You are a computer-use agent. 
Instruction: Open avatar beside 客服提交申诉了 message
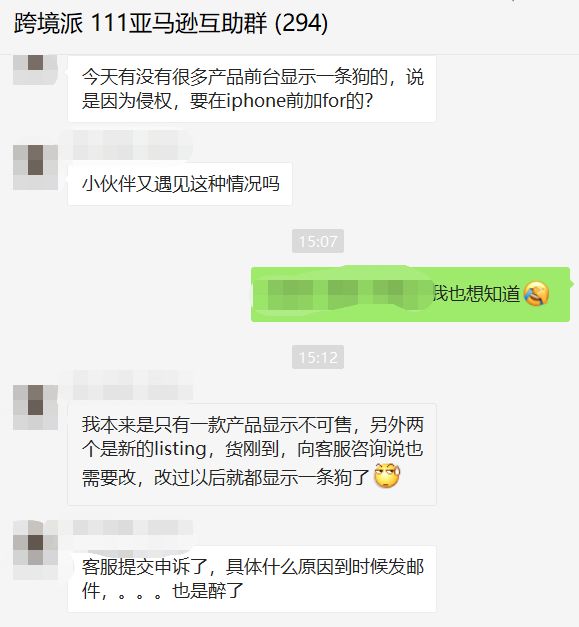pyautogui.click(x=35, y=550)
